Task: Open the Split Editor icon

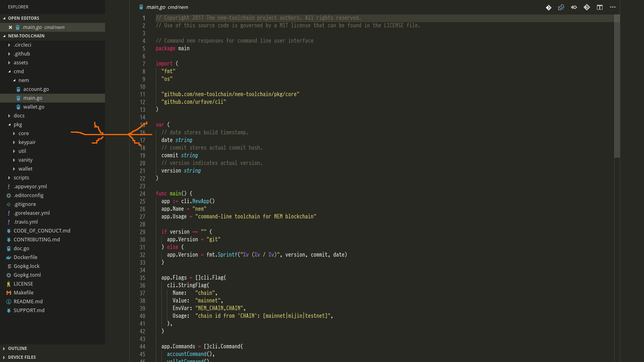Action: 600,7
